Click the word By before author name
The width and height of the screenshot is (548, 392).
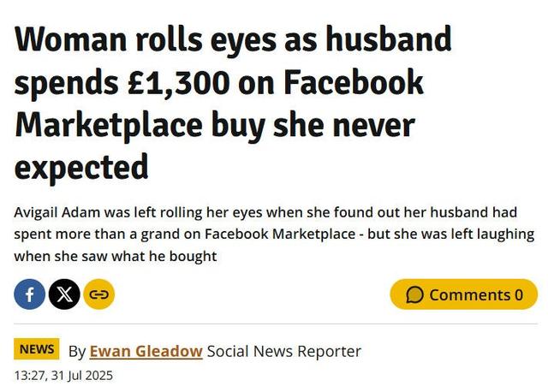point(77,352)
